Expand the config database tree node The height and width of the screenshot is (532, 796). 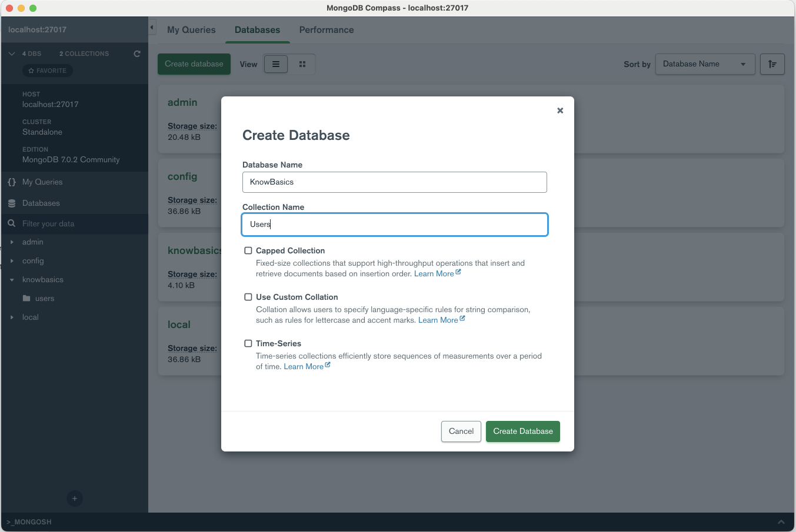pyautogui.click(x=12, y=261)
